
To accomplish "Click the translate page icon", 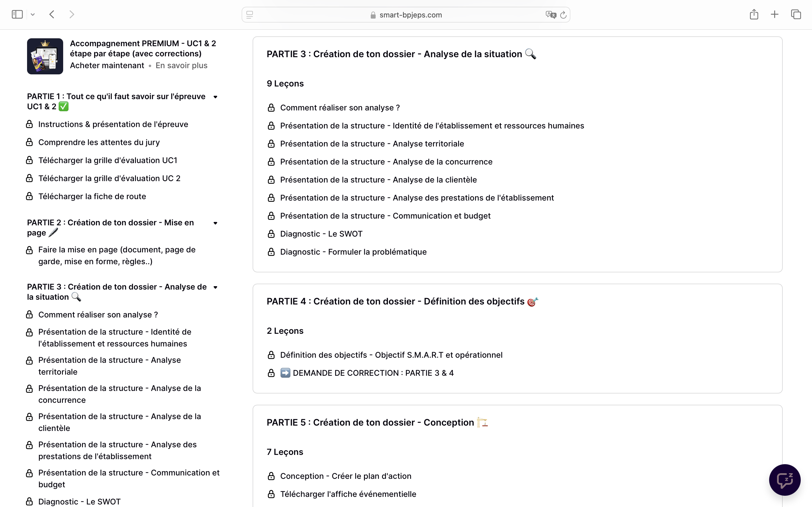I will click(x=551, y=15).
